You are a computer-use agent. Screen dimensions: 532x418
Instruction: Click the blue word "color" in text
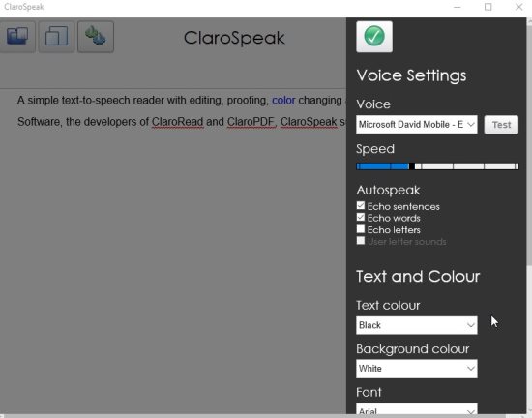tap(283, 101)
